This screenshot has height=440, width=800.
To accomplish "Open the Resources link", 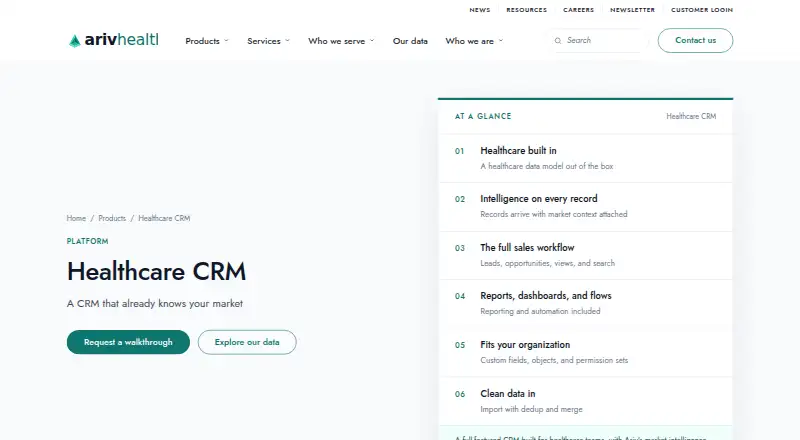I will (x=527, y=10).
